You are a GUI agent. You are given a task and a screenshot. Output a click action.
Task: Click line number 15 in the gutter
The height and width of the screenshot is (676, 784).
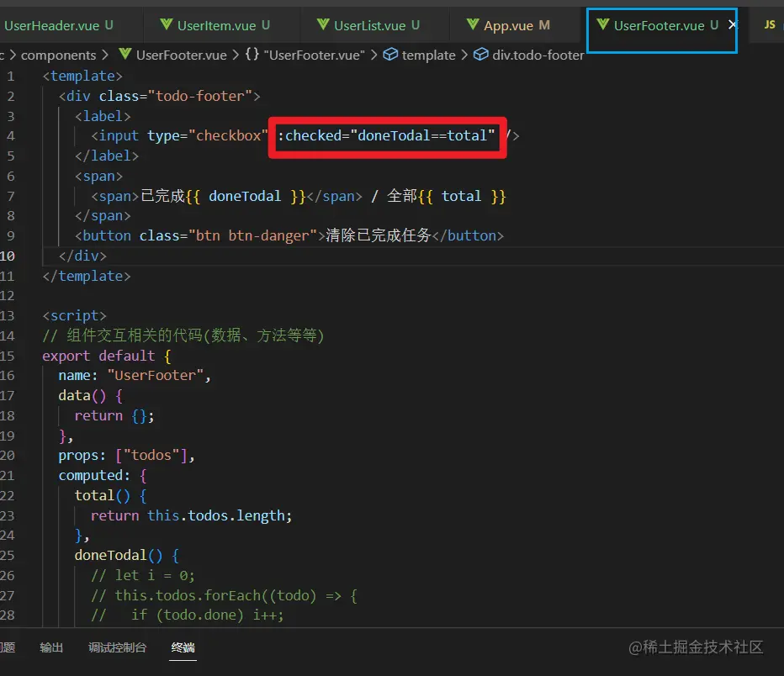(x=8, y=356)
